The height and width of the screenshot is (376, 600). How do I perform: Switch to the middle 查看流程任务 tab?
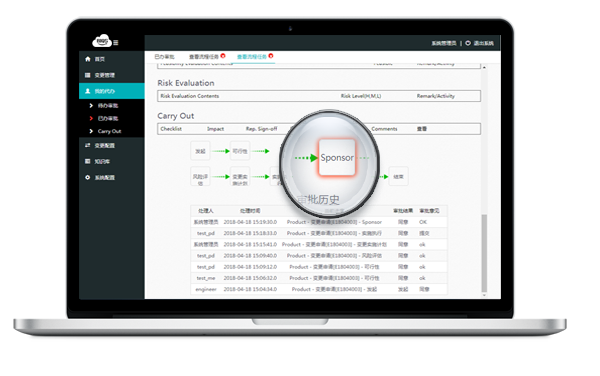tap(204, 57)
